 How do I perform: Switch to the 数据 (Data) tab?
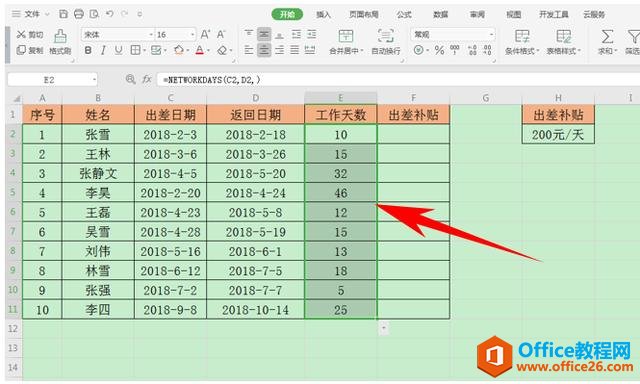click(441, 14)
